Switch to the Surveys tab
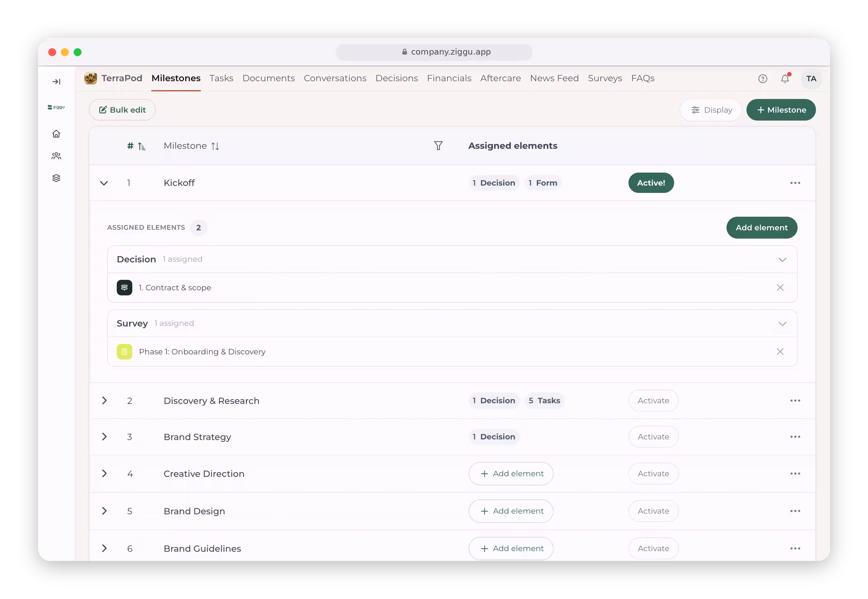Screen dimensions: 868x599 [605, 78]
